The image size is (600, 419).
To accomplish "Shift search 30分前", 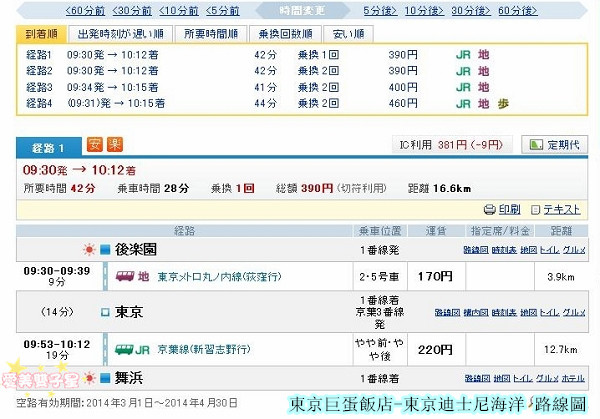I will pyautogui.click(x=132, y=11).
